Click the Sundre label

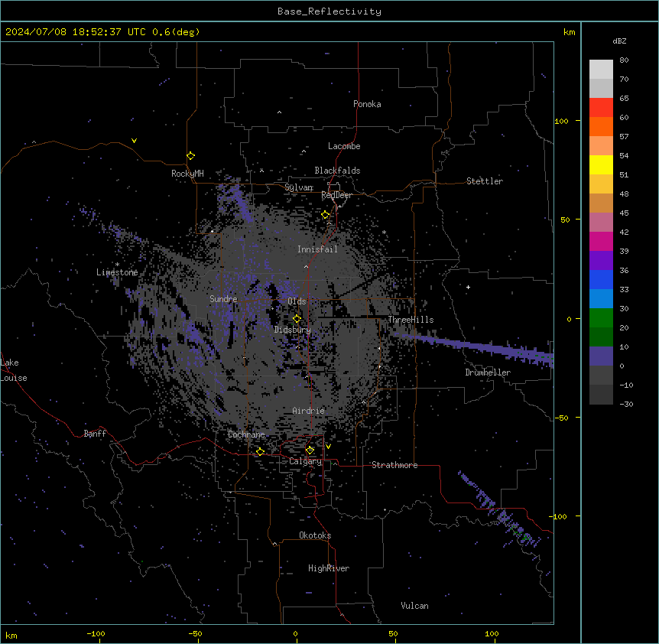point(223,299)
